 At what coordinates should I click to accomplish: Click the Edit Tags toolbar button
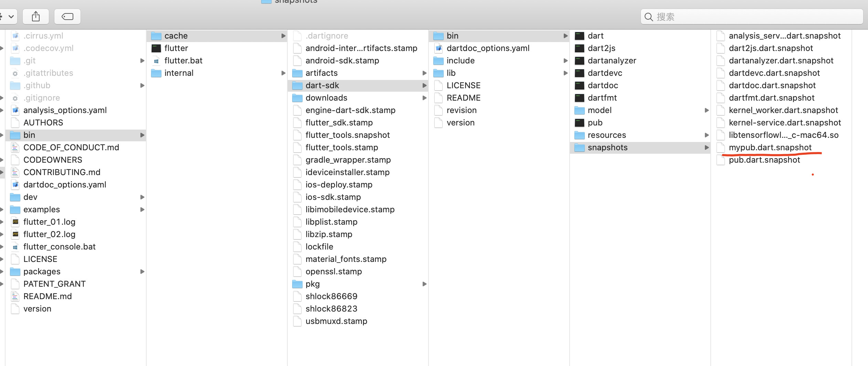pos(67,17)
